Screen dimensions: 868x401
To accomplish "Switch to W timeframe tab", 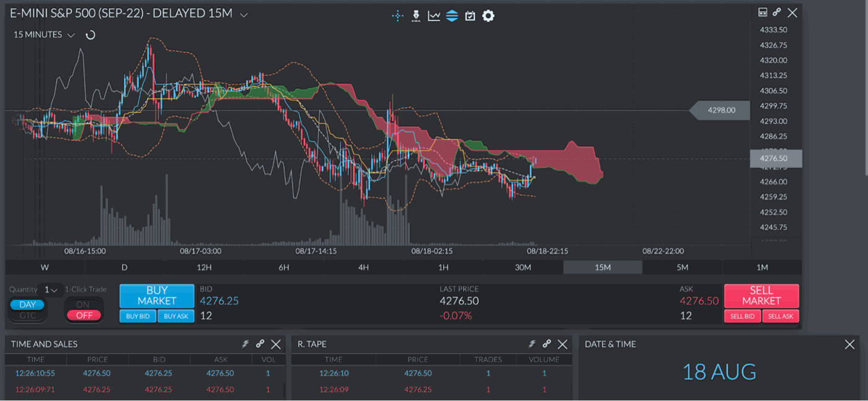I will click(x=45, y=267).
